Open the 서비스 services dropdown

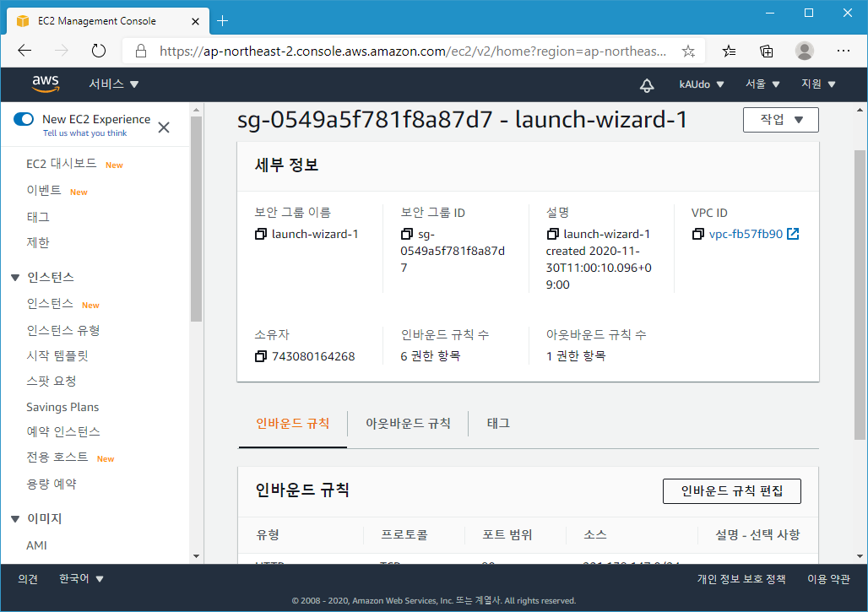click(x=113, y=84)
